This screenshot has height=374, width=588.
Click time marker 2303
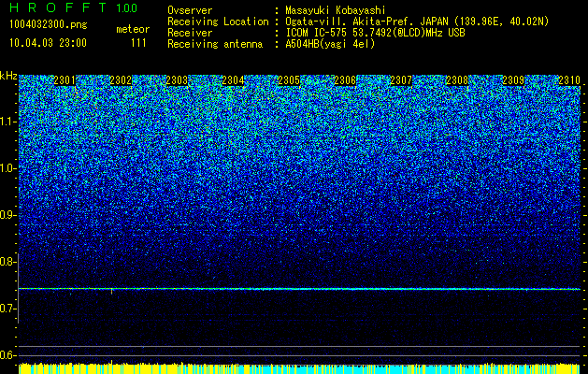tap(177, 80)
